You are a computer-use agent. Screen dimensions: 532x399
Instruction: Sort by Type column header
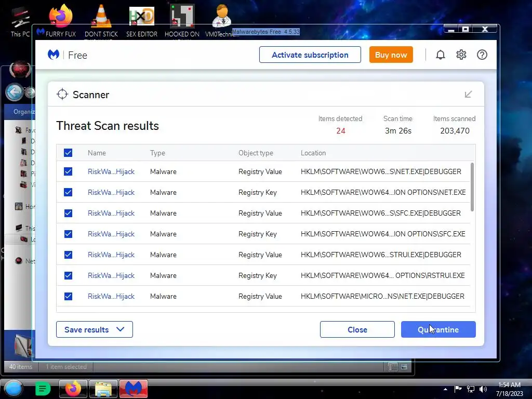click(x=157, y=153)
